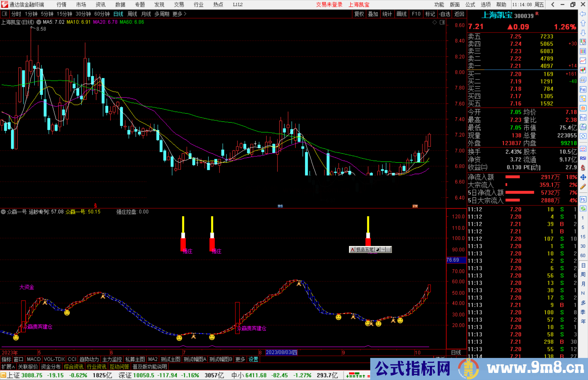Click the red 净流入额 bar
Screen dimensions: 588x380
pos(512,177)
